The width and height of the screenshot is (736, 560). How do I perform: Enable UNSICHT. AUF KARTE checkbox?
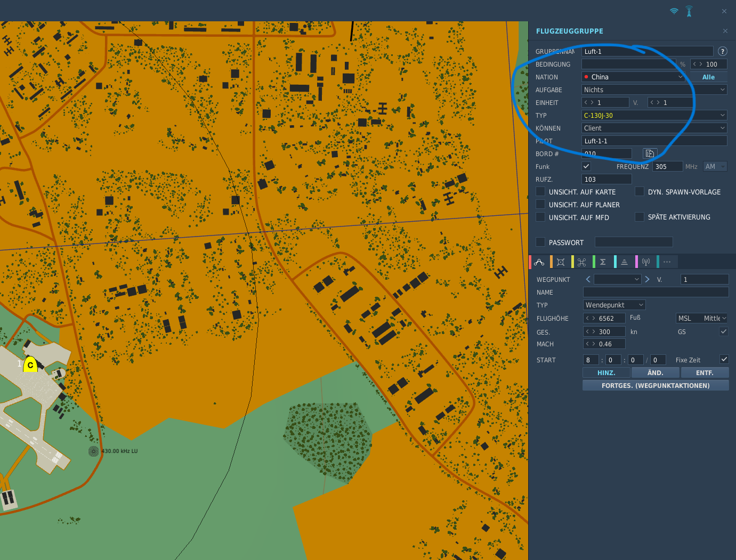pyautogui.click(x=540, y=192)
